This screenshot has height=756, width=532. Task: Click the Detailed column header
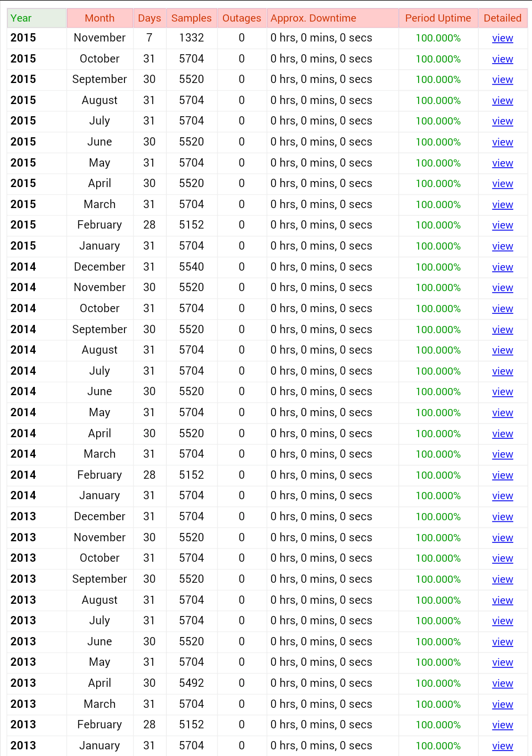tap(502, 18)
